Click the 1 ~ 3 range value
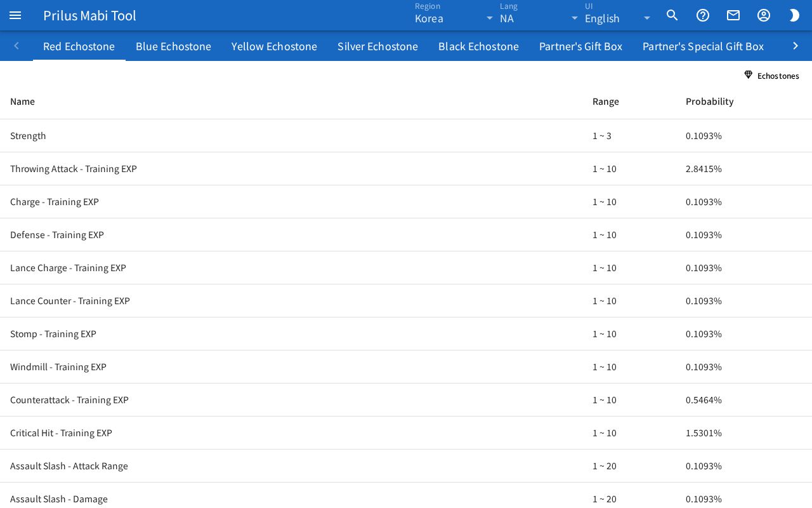The image size is (812, 508). 602,136
